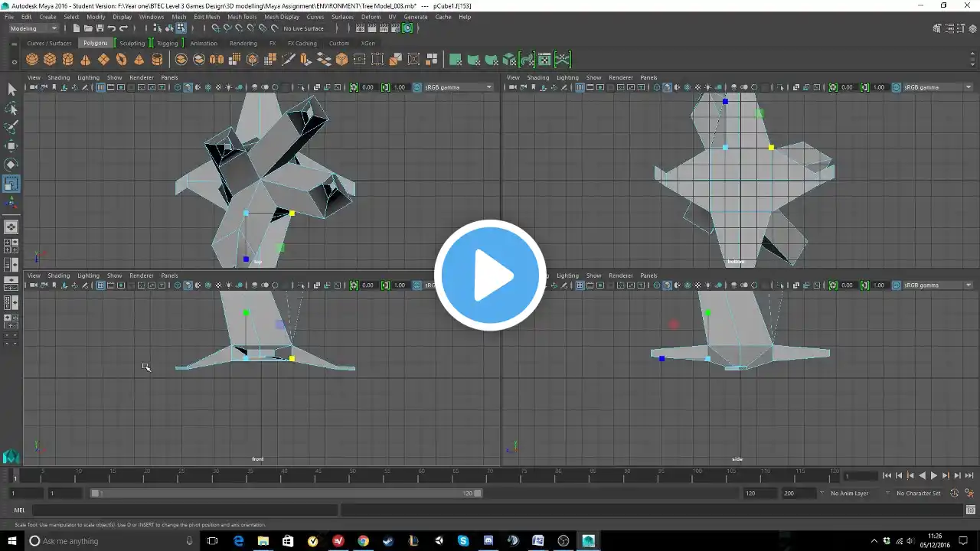The height and width of the screenshot is (551, 980).
Task: Toggle the No Live Surface field
Action: (304, 28)
